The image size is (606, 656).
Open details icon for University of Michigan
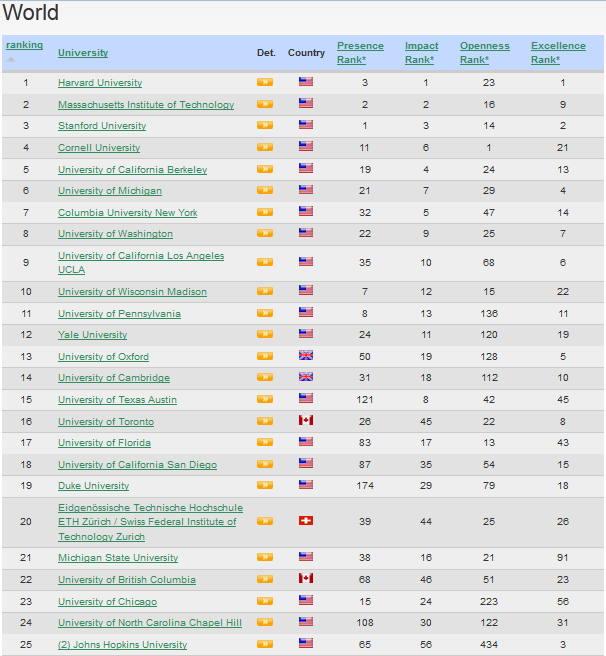pyautogui.click(x=265, y=190)
